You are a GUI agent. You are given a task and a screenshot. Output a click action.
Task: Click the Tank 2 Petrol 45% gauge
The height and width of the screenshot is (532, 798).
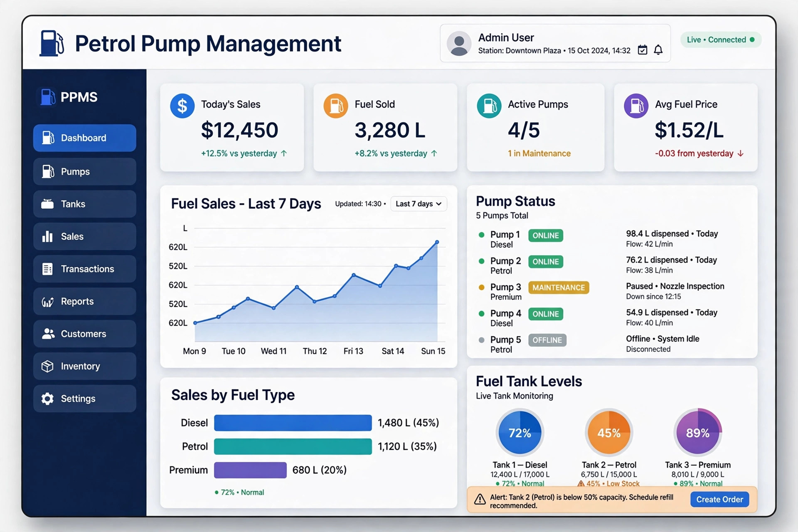[x=609, y=433]
